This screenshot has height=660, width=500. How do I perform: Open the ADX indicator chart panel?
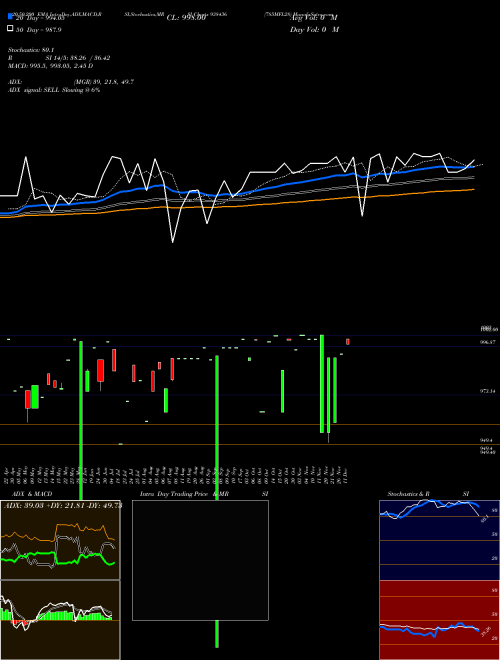60,540
